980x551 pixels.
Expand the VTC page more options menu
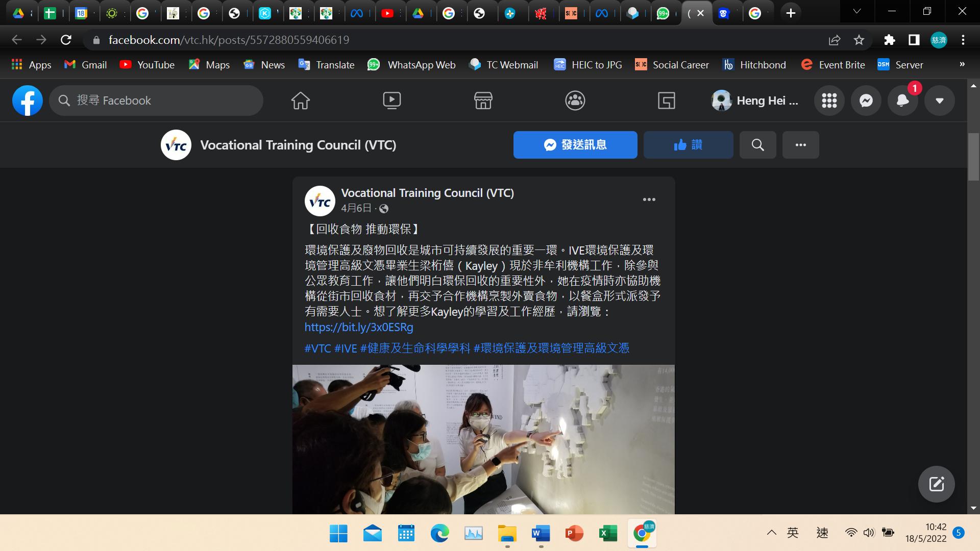(x=800, y=145)
